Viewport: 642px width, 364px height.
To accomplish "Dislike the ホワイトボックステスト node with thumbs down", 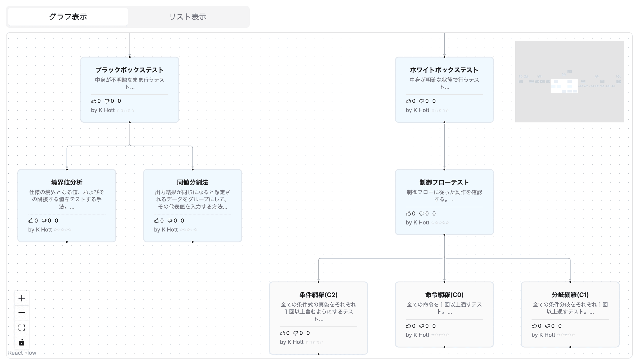I will click(422, 101).
